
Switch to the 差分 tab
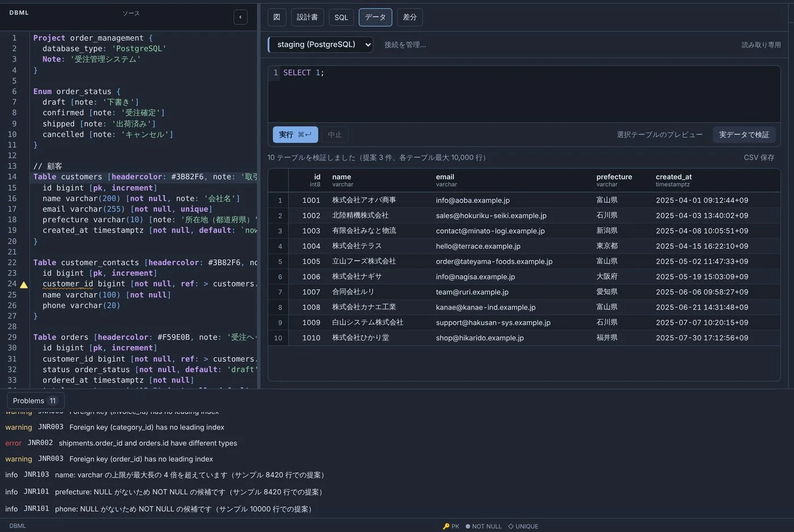[x=409, y=17]
